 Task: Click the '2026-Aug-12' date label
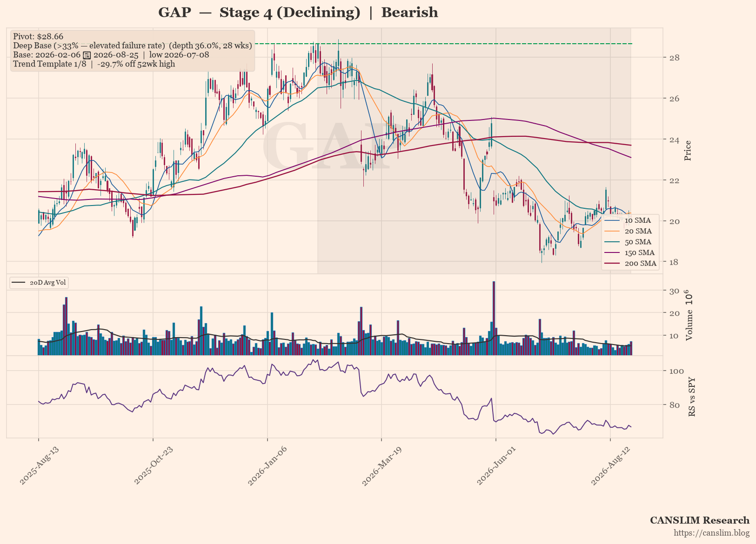coord(610,465)
